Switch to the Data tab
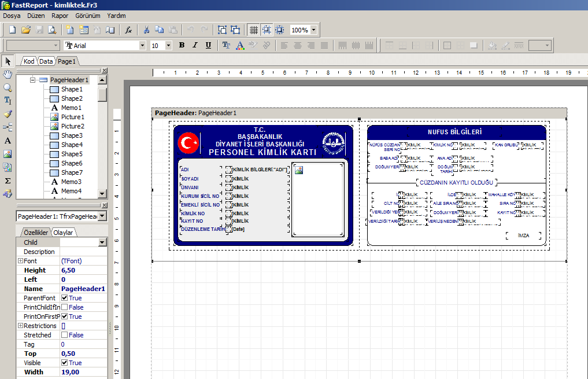 (46, 61)
